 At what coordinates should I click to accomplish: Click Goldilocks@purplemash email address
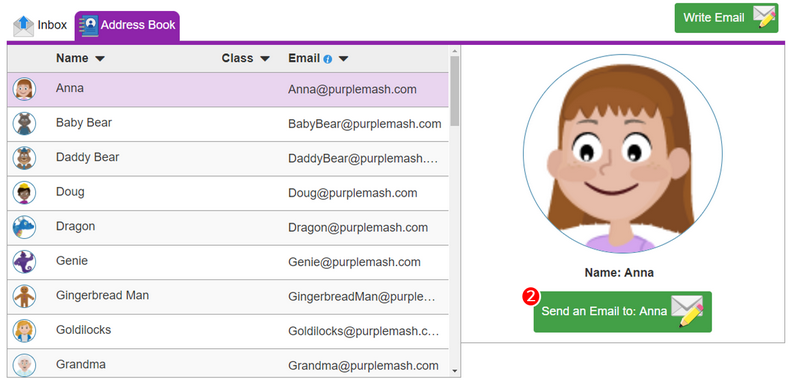(x=364, y=331)
